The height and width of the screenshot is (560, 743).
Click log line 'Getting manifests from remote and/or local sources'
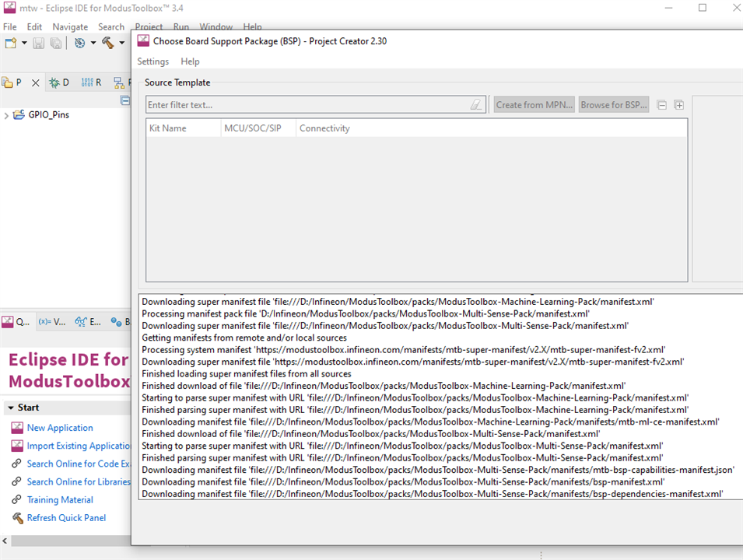pos(244,338)
